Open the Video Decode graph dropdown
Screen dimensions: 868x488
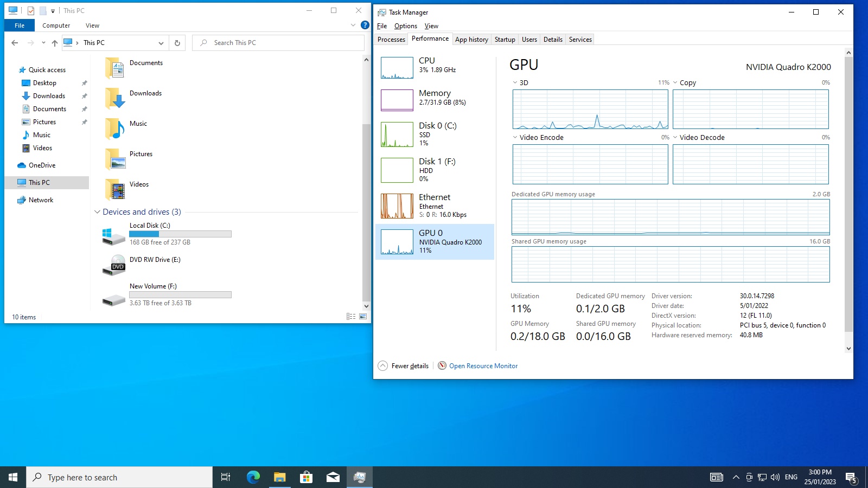675,138
